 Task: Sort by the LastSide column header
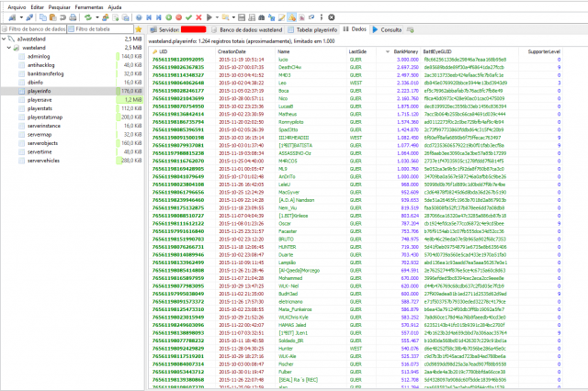(x=361, y=51)
